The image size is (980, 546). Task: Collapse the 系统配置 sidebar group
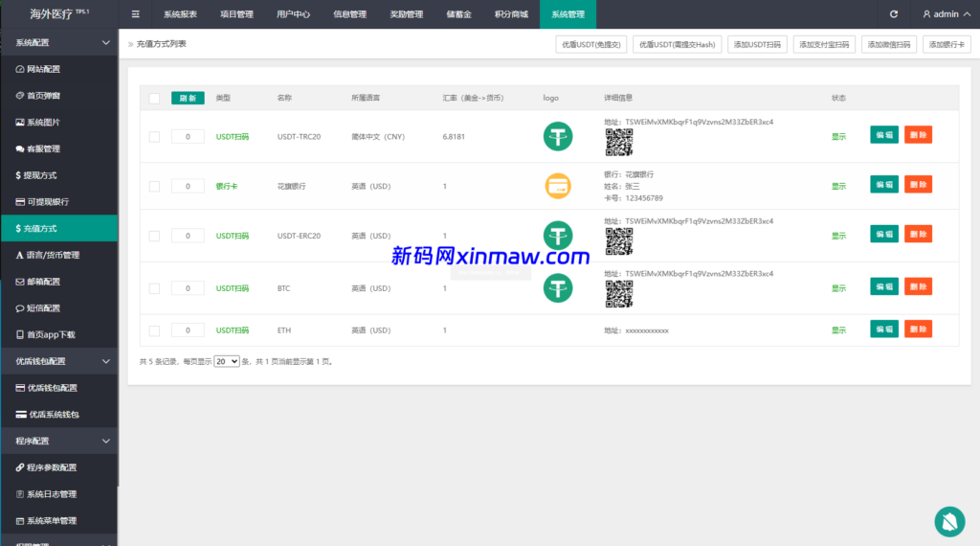[x=59, y=42]
